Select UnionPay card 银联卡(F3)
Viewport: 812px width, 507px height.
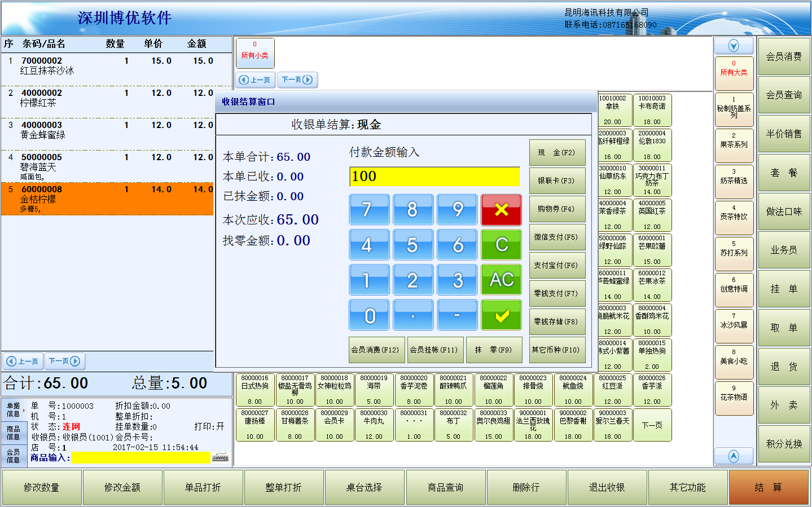[557, 180]
